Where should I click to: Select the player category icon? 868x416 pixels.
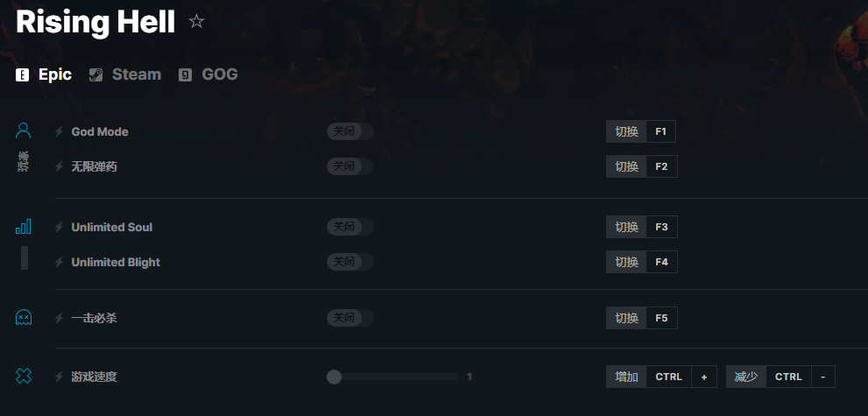click(24, 131)
